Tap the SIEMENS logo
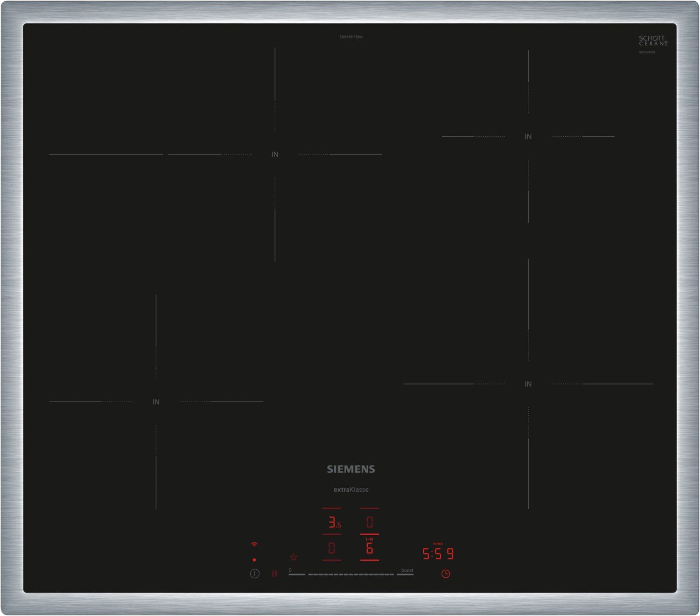 click(x=351, y=469)
